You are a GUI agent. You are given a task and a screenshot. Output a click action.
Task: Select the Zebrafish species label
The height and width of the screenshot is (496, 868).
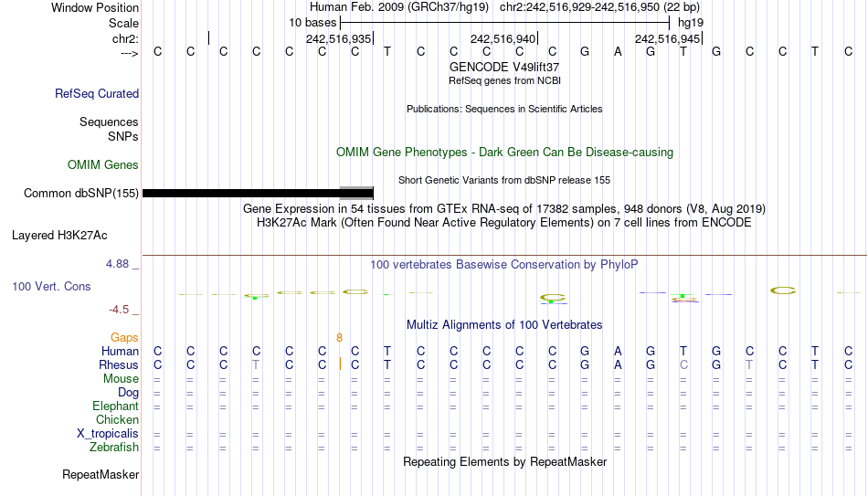[x=114, y=447]
